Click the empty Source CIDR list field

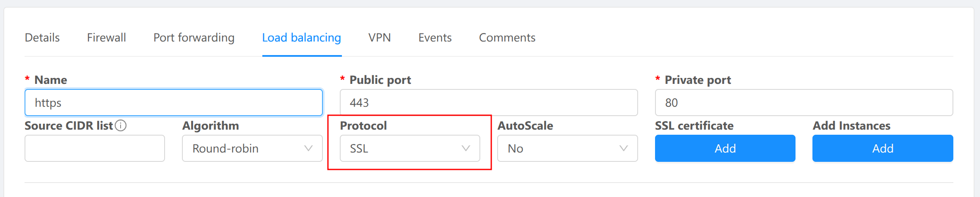coord(95,148)
